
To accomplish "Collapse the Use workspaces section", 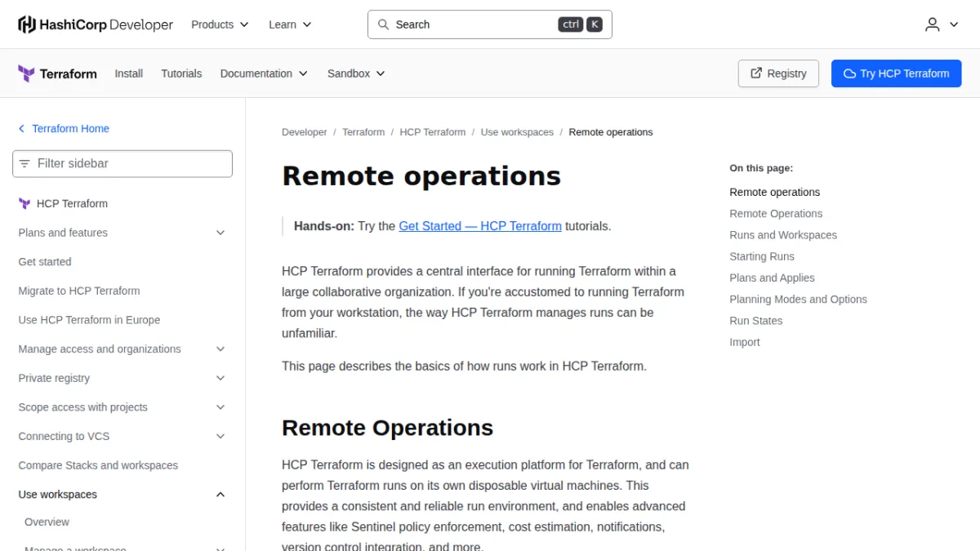I will click(220, 495).
